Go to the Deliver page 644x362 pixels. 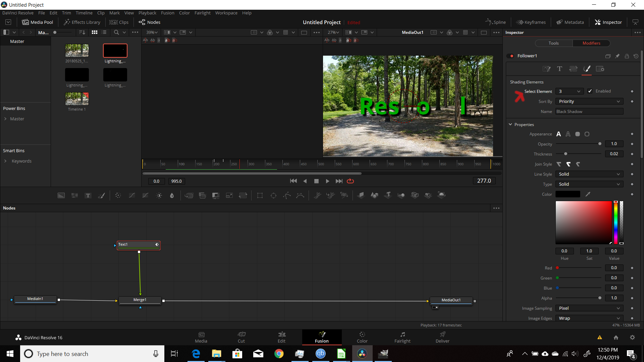442,337
